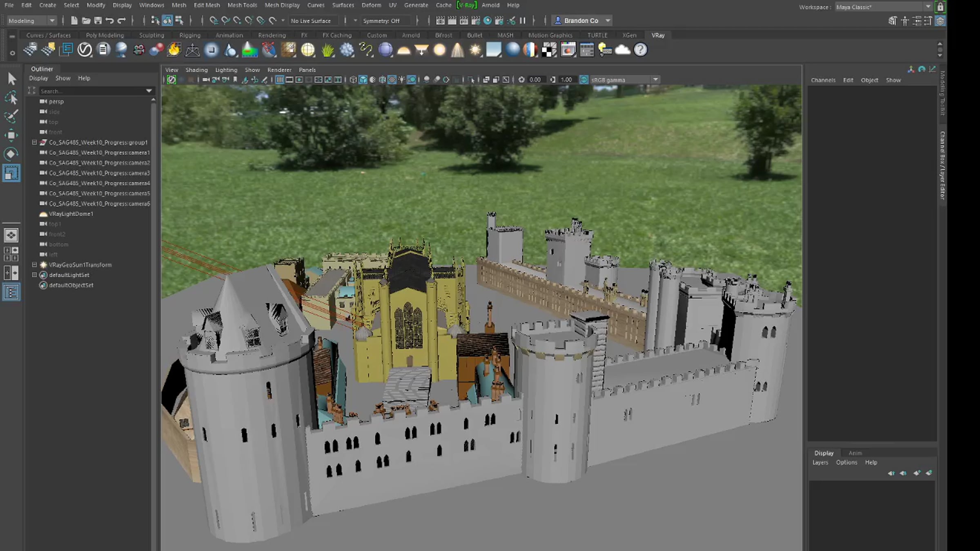
Task: Click the V-Ray cloud shelf icon
Action: [622, 50]
